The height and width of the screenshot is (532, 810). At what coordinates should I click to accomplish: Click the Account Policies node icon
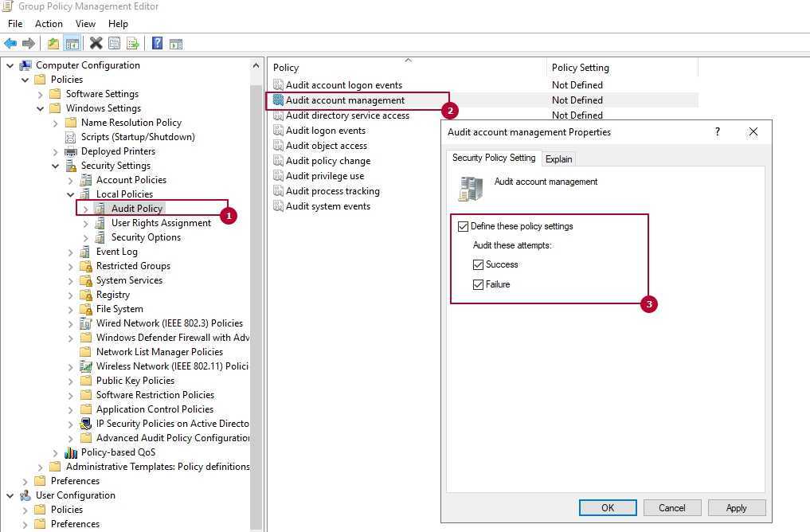pos(86,180)
